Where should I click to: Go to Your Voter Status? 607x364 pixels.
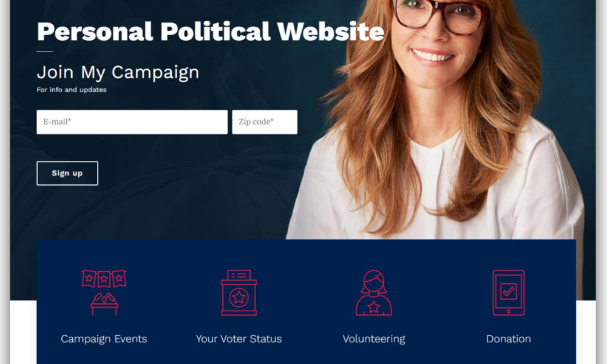pos(239,339)
